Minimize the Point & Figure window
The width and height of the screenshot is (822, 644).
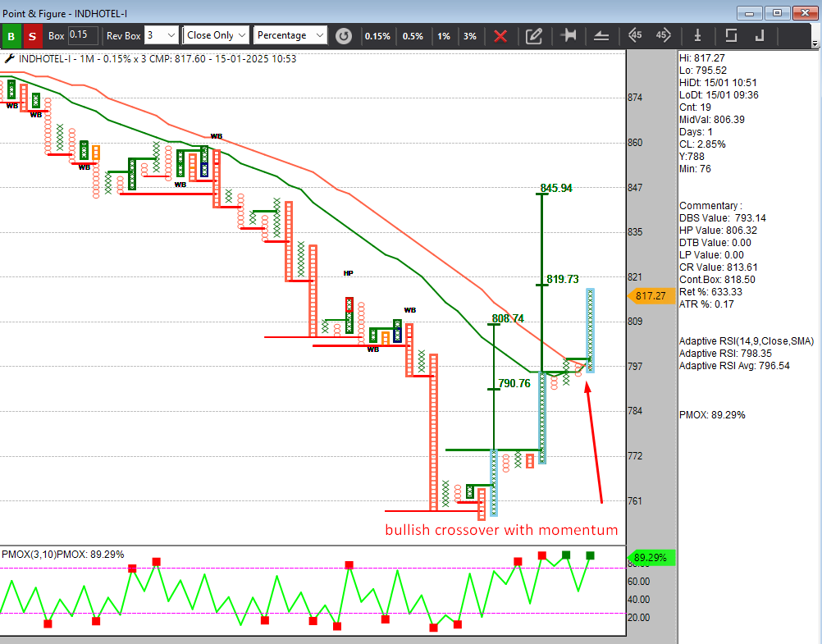coord(750,13)
